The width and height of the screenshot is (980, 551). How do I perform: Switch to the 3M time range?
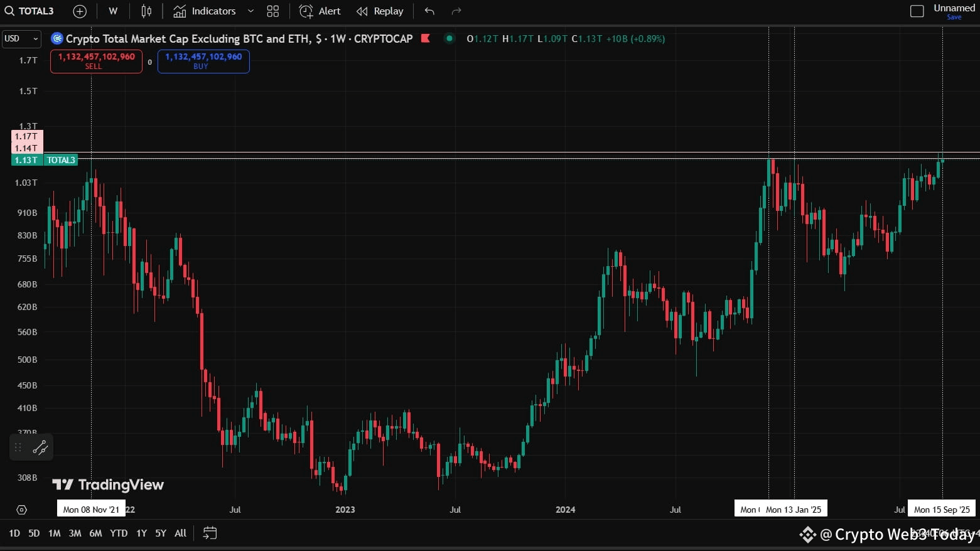tap(75, 533)
